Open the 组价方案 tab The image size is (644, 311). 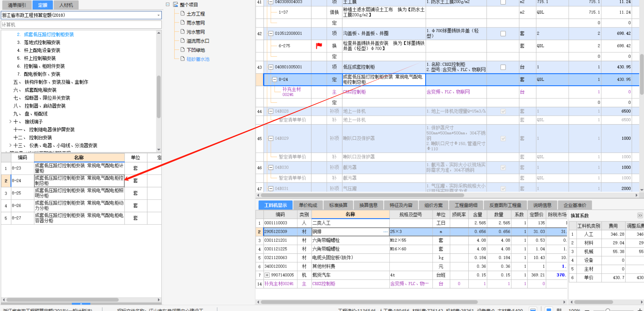tap(433, 205)
